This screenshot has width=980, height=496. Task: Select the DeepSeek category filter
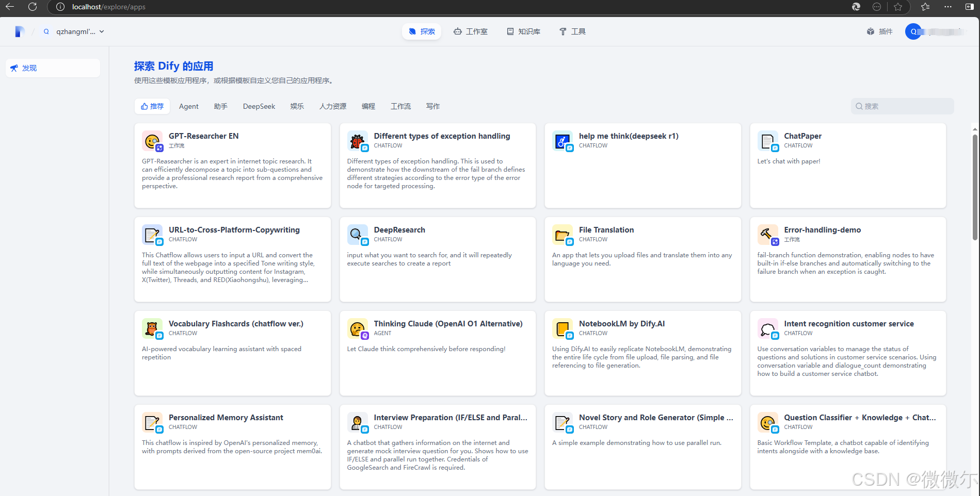(259, 106)
